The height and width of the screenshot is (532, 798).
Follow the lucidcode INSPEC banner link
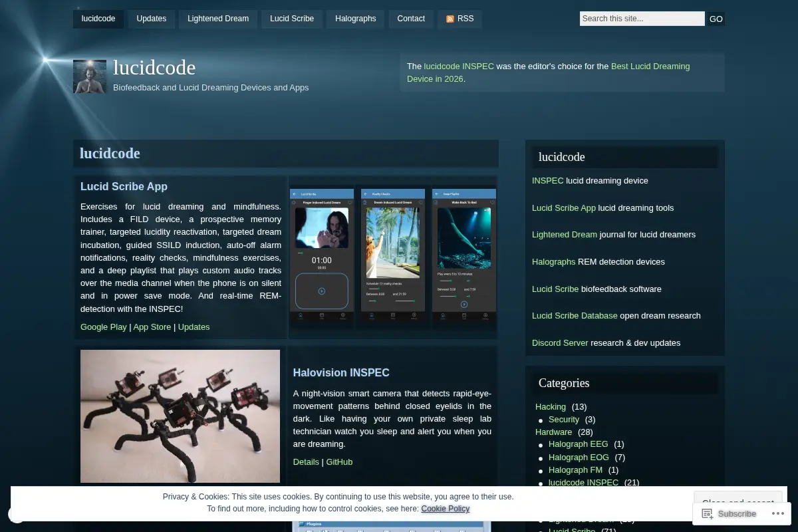click(x=459, y=66)
